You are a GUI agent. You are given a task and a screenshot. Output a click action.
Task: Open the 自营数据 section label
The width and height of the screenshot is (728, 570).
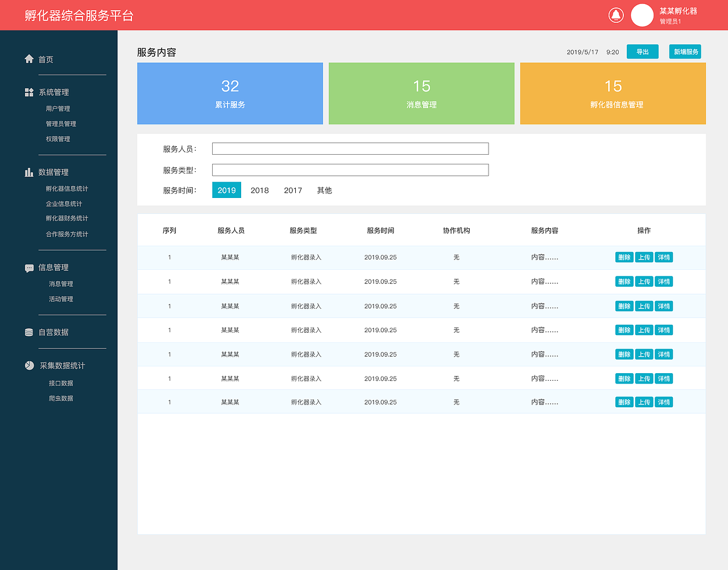53,332
